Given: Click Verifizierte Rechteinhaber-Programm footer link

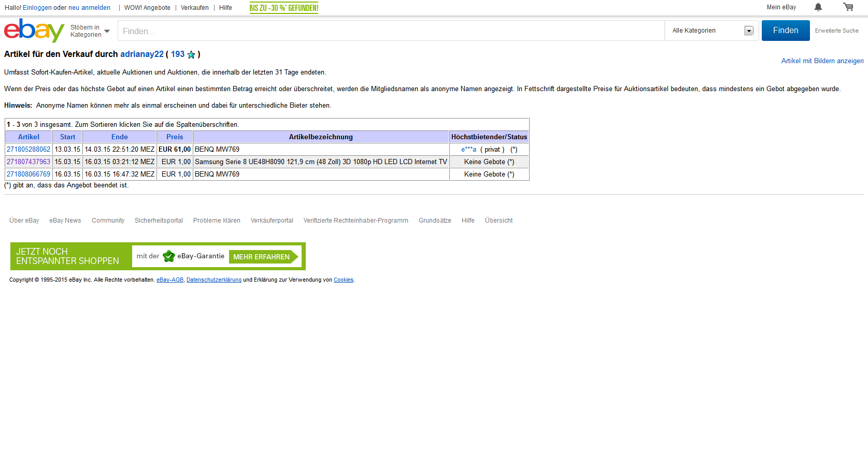Looking at the screenshot, I should [x=356, y=221].
